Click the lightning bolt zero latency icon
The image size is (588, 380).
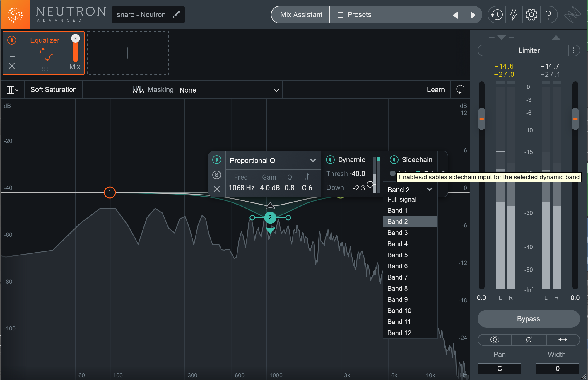[514, 15]
